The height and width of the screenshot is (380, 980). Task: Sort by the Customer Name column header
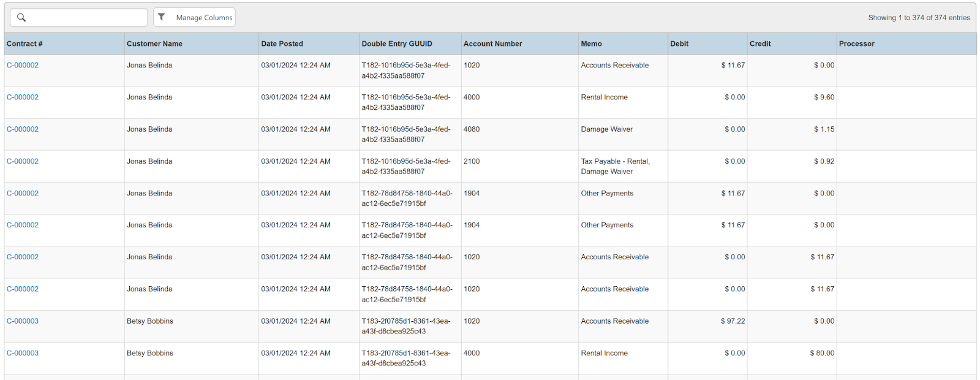tap(154, 44)
